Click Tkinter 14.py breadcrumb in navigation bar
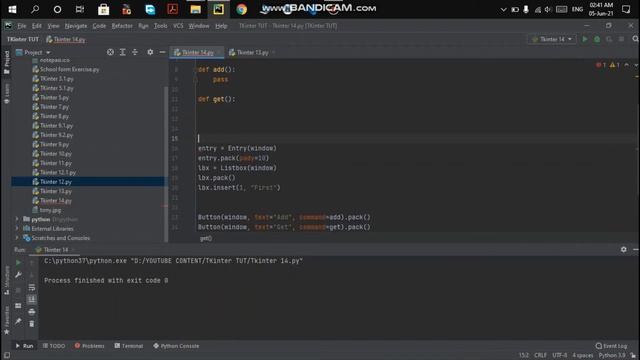The width and height of the screenshot is (640, 360). click(x=66, y=39)
